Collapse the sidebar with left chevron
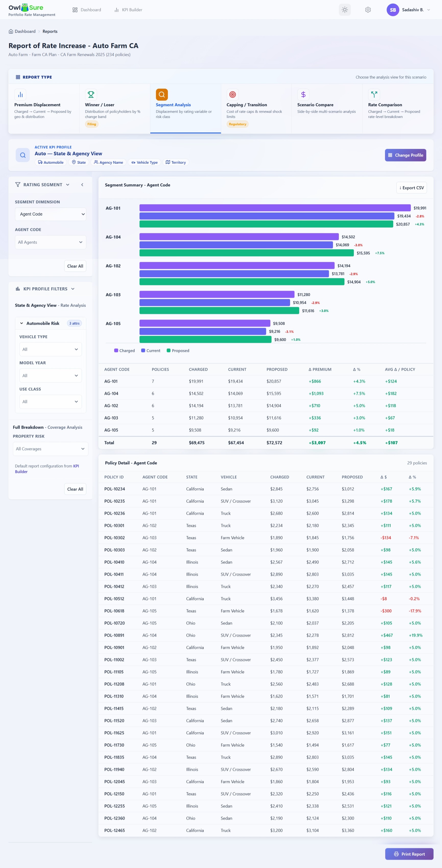The image size is (442, 868). (x=82, y=185)
